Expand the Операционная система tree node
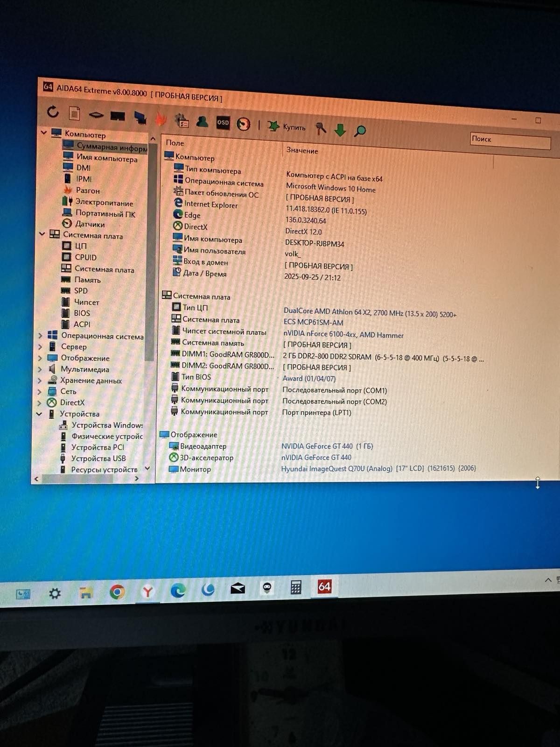This screenshot has width=560, height=747. pyautogui.click(x=40, y=335)
